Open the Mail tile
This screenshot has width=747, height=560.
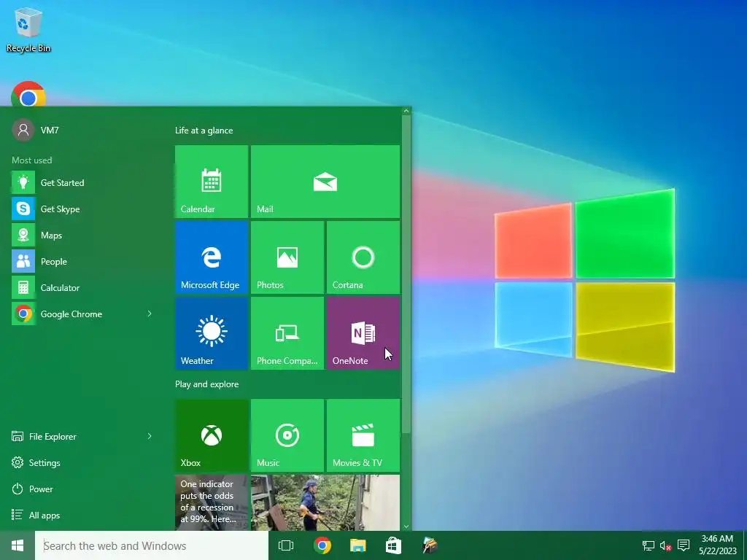pos(325,182)
